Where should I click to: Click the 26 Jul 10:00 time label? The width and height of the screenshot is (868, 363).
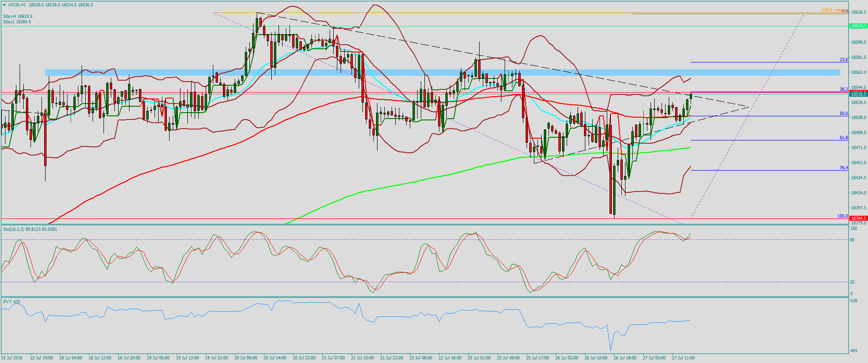[x=596, y=358]
